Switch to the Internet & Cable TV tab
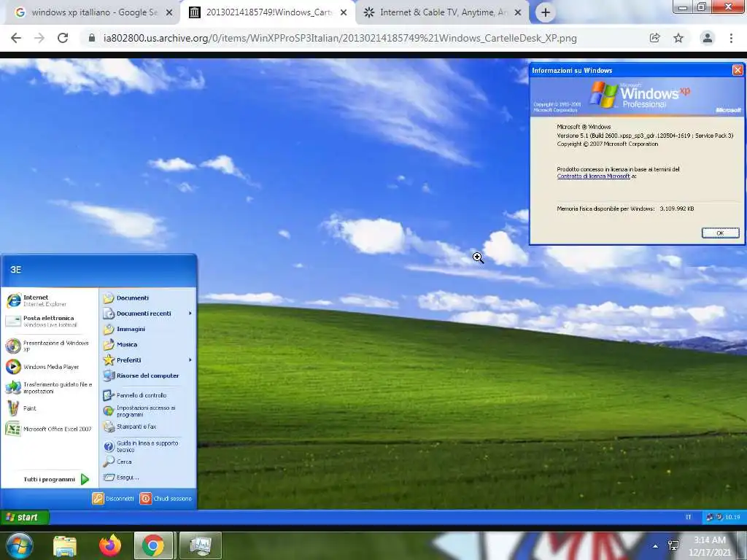Screen dimensions: 747x560 click(x=442, y=13)
